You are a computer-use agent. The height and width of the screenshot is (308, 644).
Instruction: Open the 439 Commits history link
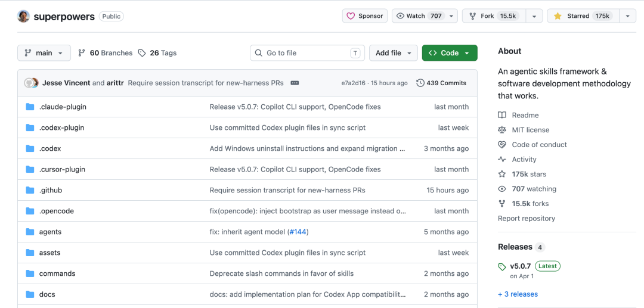pos(441,83)
